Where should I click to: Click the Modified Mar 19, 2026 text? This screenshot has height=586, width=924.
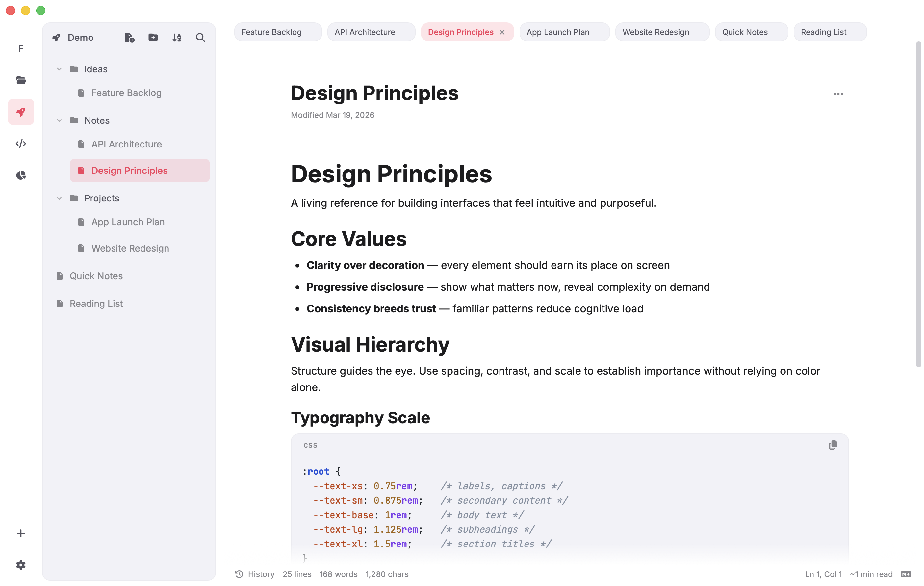(332, 115)
